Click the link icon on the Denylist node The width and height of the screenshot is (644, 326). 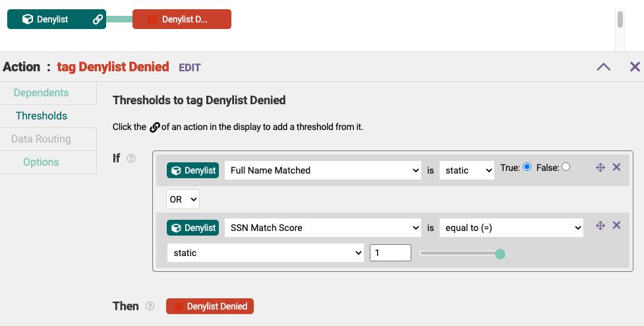pos(98,19)
